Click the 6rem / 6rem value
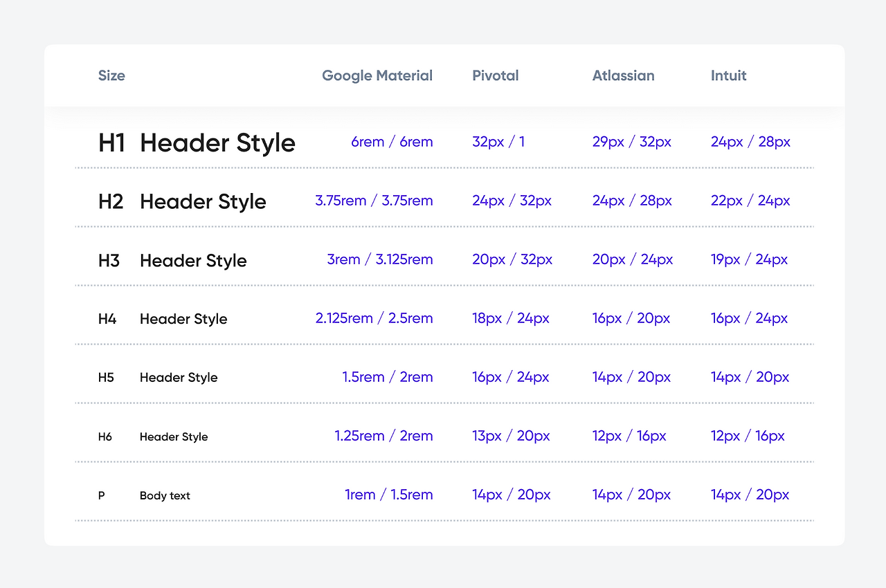The width and height of the screenshot is (886, 588). pyautogui.click(x=392, y=142)
